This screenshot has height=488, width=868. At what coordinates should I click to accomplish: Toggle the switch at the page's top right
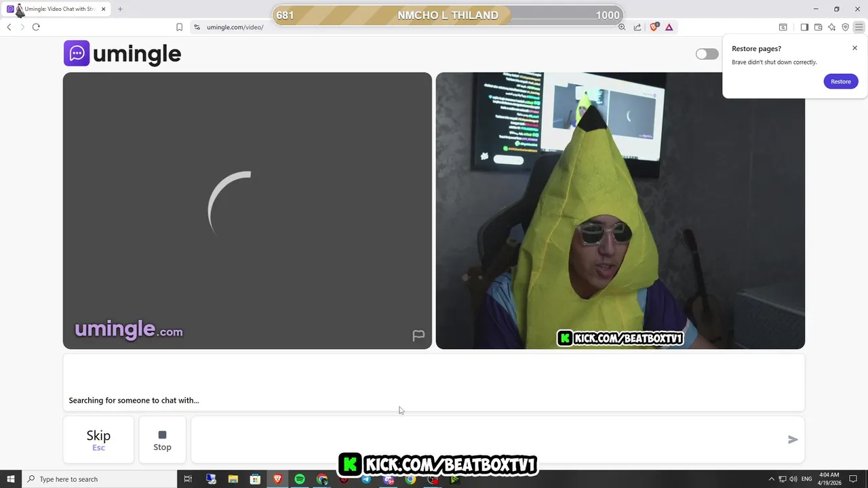[707, 54]
